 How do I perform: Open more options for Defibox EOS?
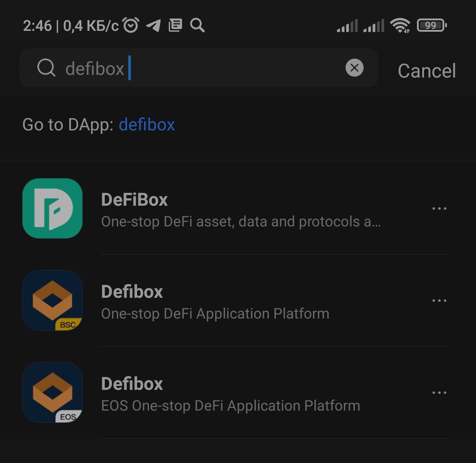pos(439,393)
